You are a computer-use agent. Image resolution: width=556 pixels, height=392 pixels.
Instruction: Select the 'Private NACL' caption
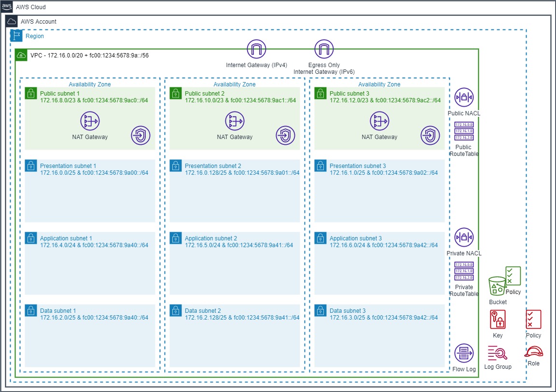click(464, 253)
